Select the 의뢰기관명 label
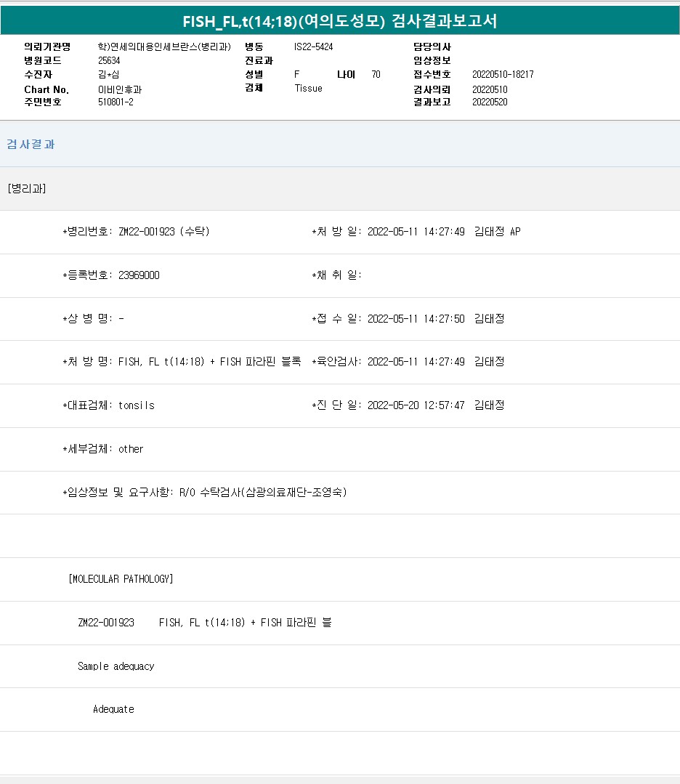The width and height of the screenshot is (680, 784). tap(47, 47)
